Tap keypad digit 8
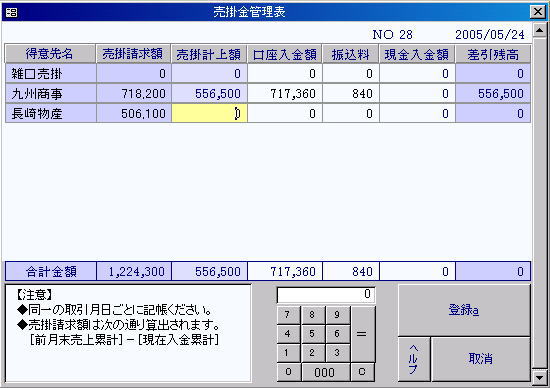Image resolution: width=550 pixels, height=388 pixels. click(x=313, y=315)
